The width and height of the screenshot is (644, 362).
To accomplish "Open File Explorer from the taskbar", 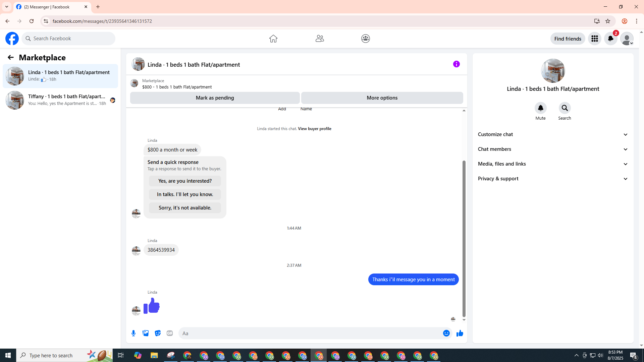I will 154,355.
